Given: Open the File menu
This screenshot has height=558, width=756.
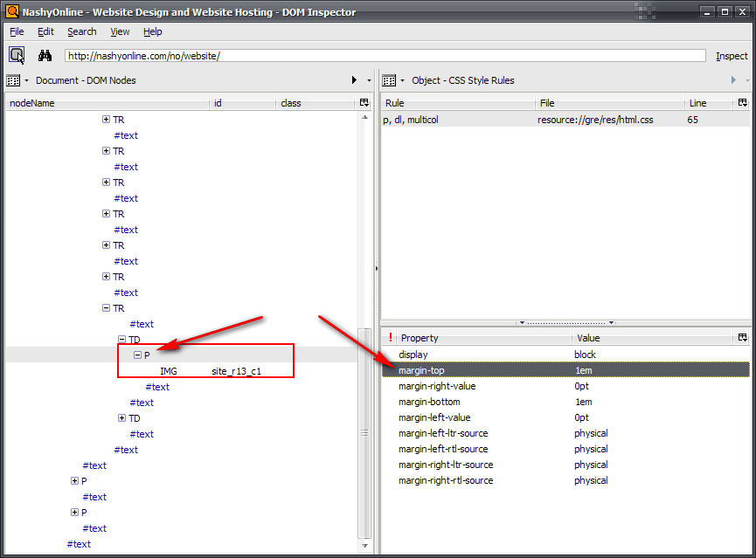Looking at the screenshot, I should point(16,31).
